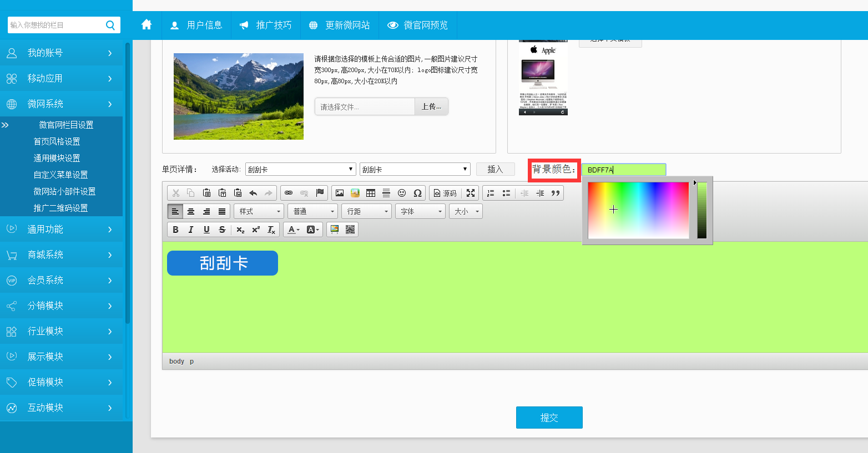The height and width of the screenshot is (453, 868).
Task: Pick a color in the rainbow palette
Action: [x=638, y=210]
